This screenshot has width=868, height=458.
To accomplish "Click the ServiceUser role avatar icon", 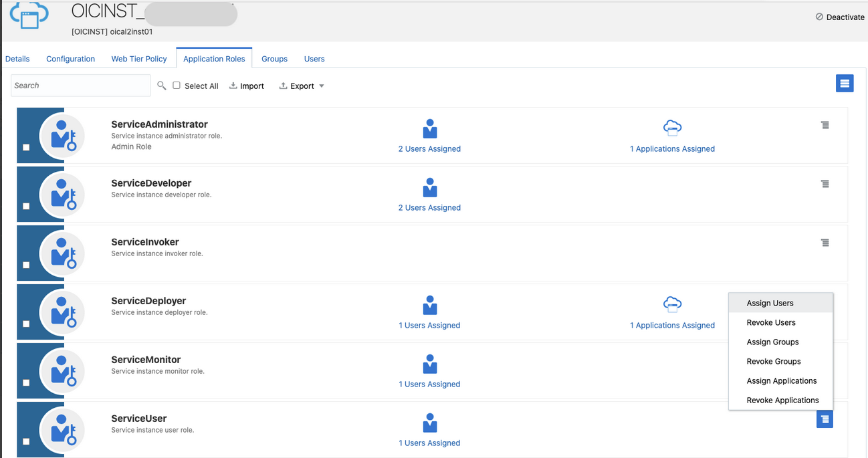I will (x=62, y=430).
